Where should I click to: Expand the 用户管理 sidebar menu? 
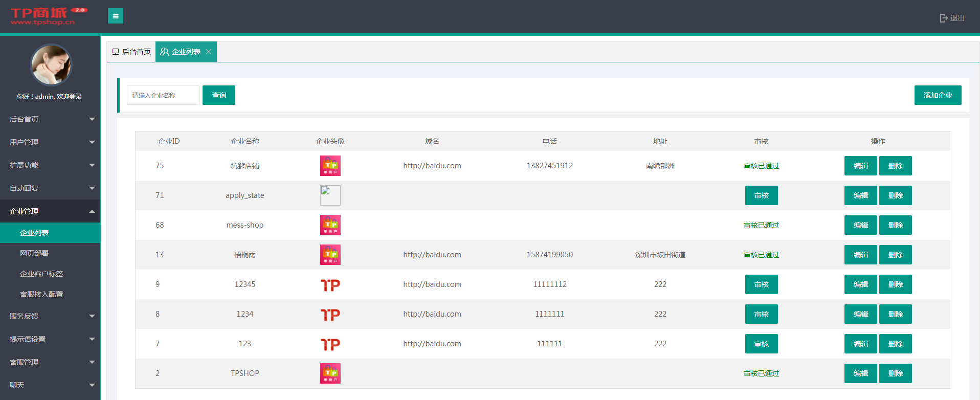click(50, 142)
